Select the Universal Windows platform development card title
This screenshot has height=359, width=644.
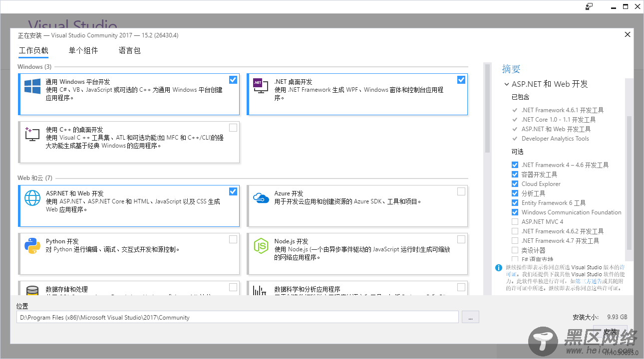77,82
